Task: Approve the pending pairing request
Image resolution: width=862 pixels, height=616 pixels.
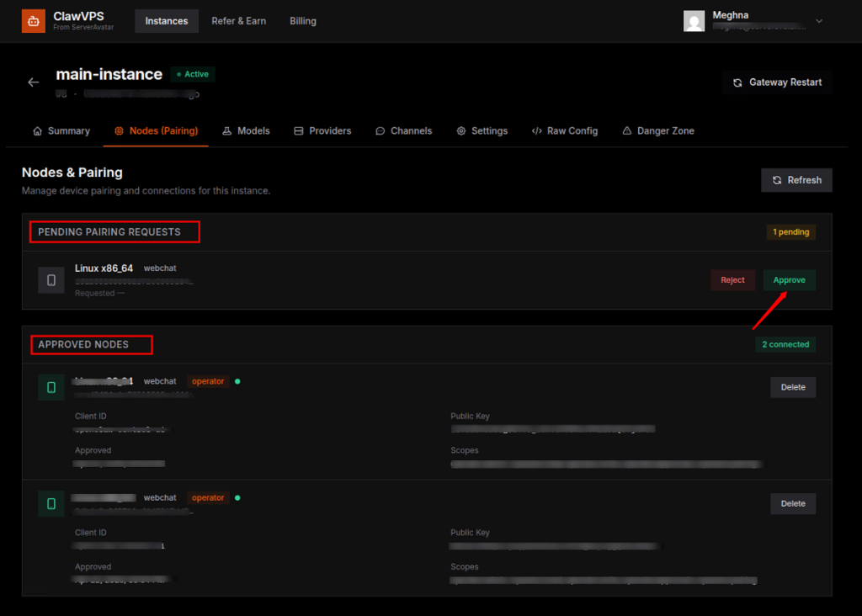Action: coord(789,279)
